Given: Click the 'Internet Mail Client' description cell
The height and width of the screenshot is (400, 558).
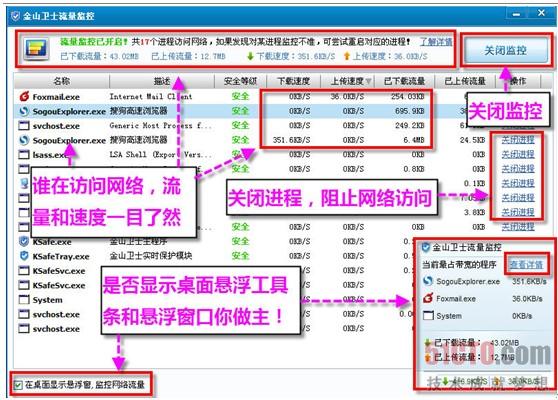Looking at the screenshot, I should [151, 96].
